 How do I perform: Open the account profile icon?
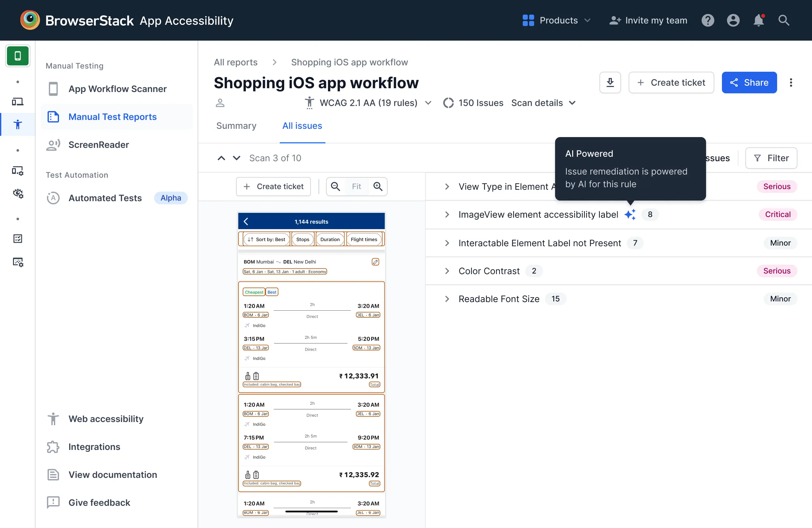pos(733,21)
